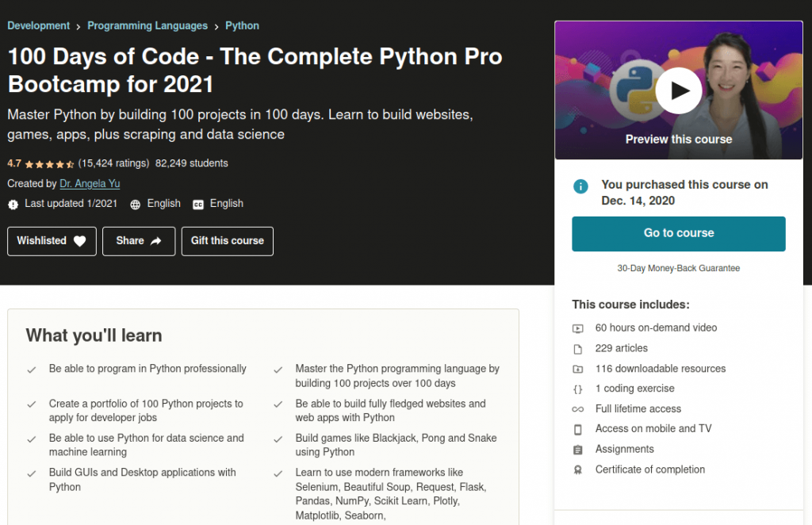Click the 'Assignments' text
The image size is (812, 525).
point(625,449)
